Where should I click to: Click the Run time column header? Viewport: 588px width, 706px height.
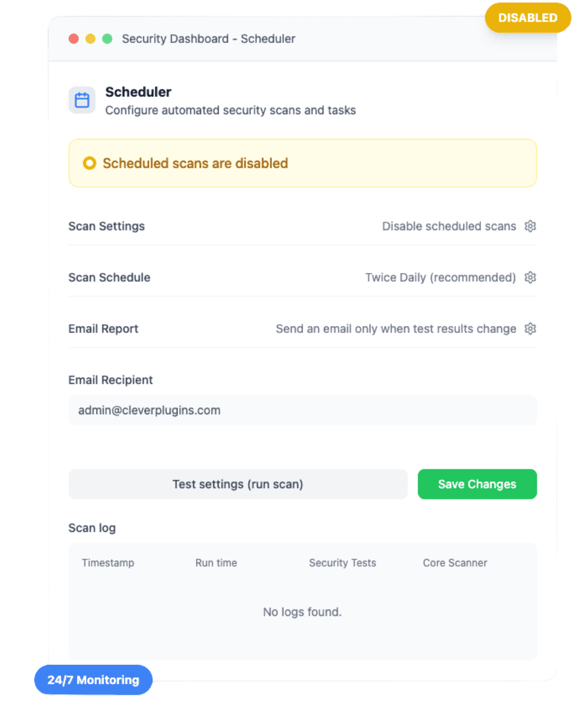pos(216,563)
